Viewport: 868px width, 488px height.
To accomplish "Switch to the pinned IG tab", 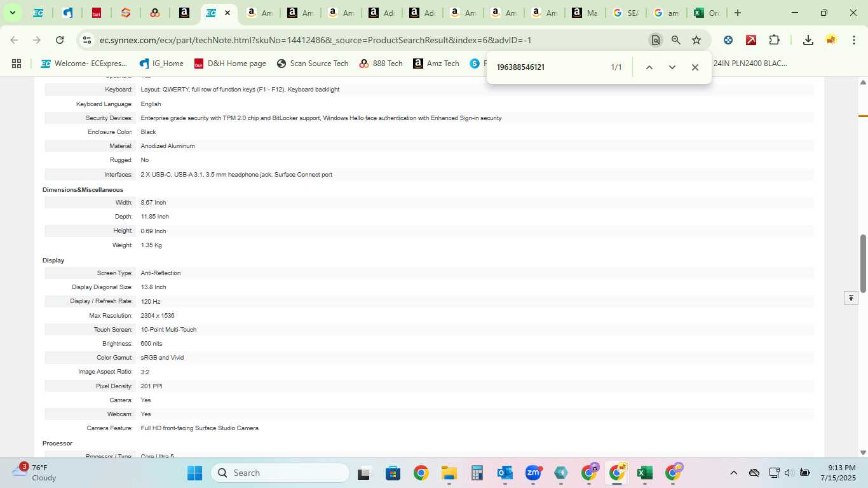I will (67, 13).
